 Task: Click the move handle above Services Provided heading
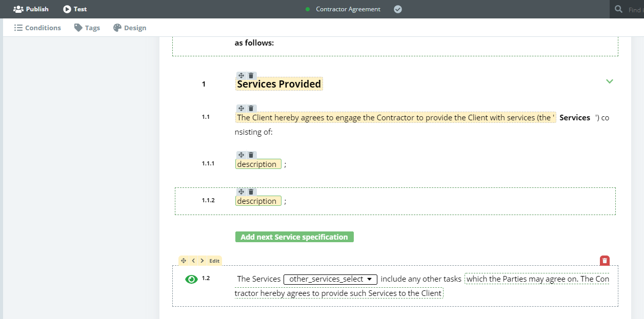point(241,76)
